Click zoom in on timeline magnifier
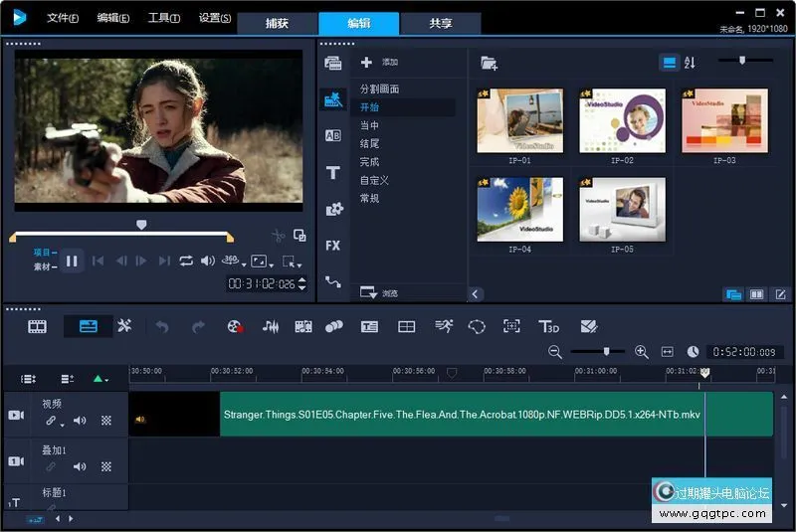The height and width of the screenshot is (532, 796). click(x=641, y=352)
